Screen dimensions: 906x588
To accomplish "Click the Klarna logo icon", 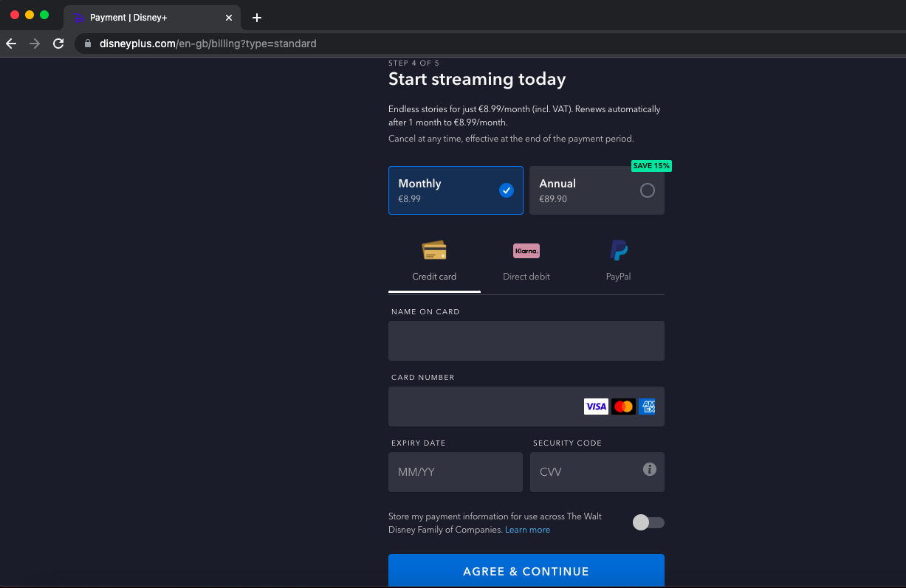I will 526,251.
